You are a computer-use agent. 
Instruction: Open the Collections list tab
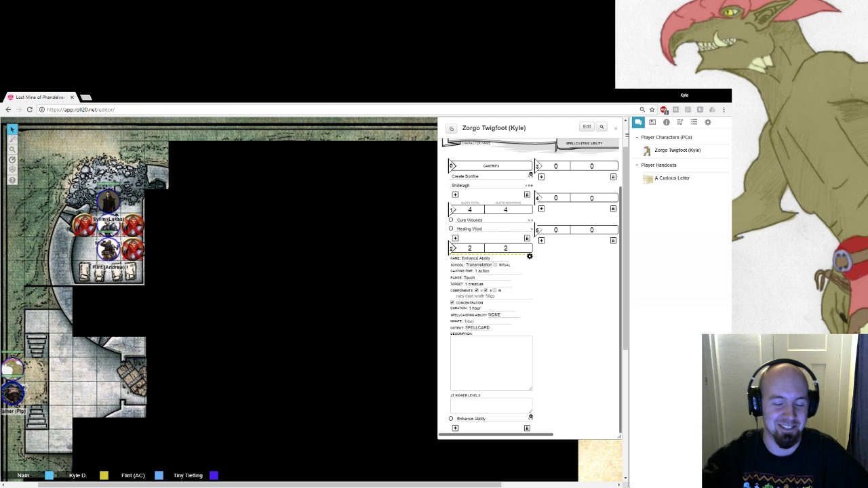694,122
